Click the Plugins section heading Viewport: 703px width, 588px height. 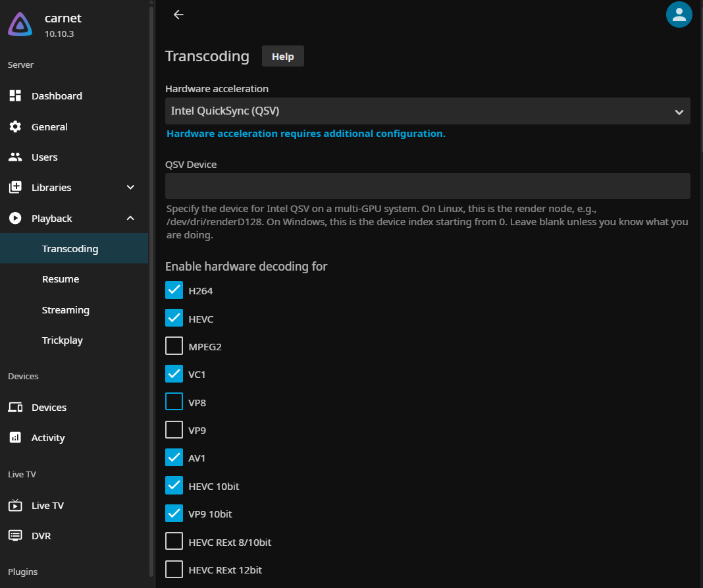point(22,572)
